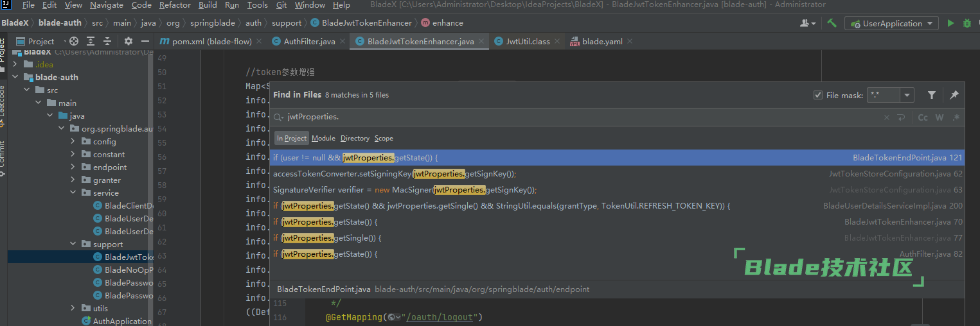The image size is (980, 326).
Task: Click the new line icon in search field
Action: (901, 117)
